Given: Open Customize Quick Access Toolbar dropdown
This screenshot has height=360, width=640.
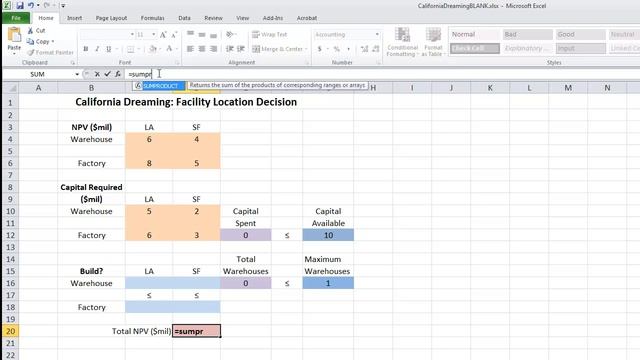Looking at the screenshot, I should (x=63, y=6).
